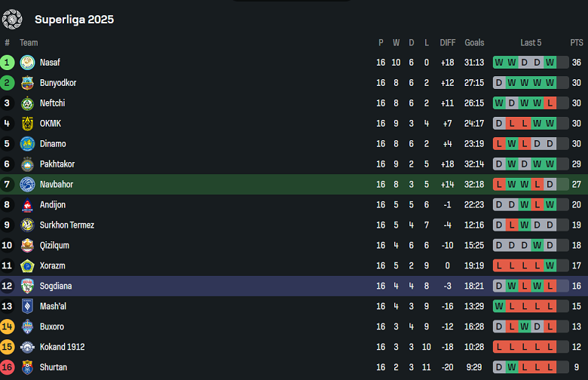Click the Neftchi team logo
The height and width of the screenshot is (380, 588).
coord(27,103)
